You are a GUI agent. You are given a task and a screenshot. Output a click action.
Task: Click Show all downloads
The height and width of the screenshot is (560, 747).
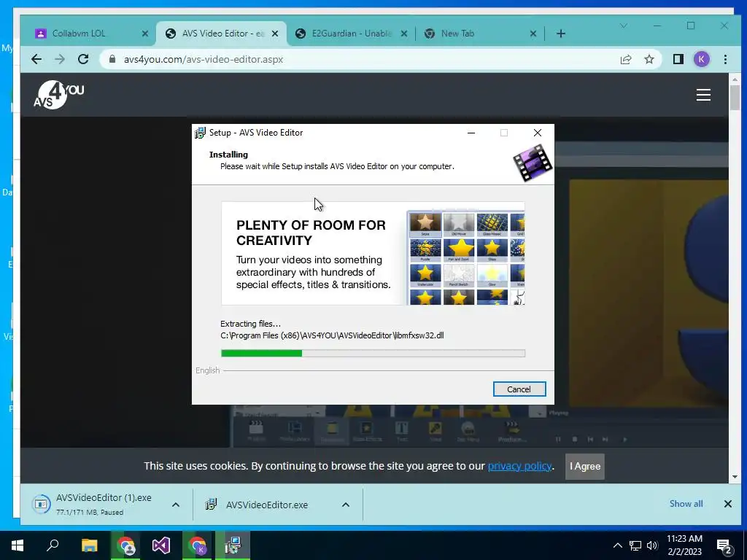[x=686, y=504]
